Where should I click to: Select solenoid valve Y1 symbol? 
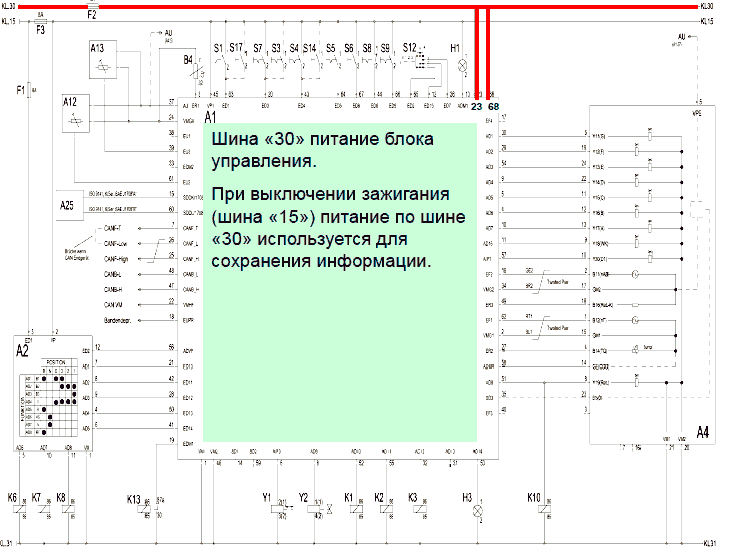281,506
